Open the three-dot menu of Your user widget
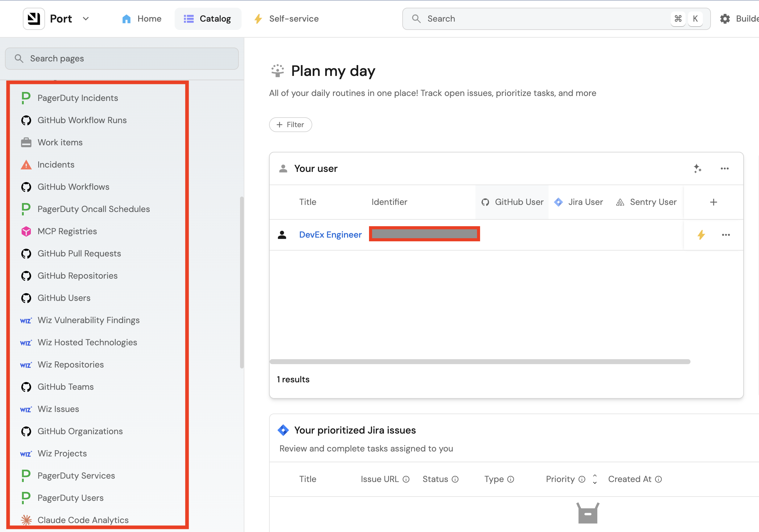 tap(725, 168)
